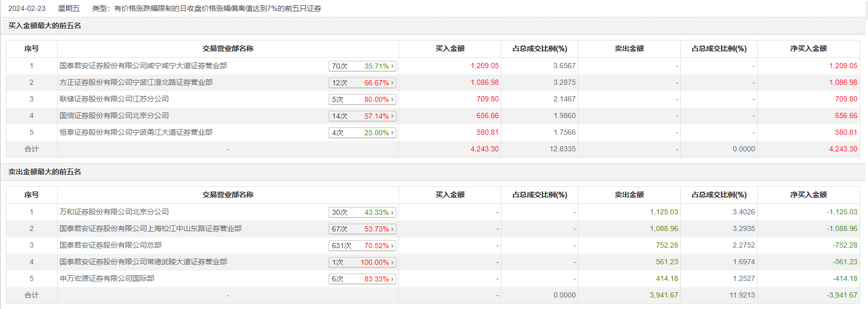Open 申万宏源证券有限公司国际部 link
The image size is (868, 309).
(x=107, y=279)
